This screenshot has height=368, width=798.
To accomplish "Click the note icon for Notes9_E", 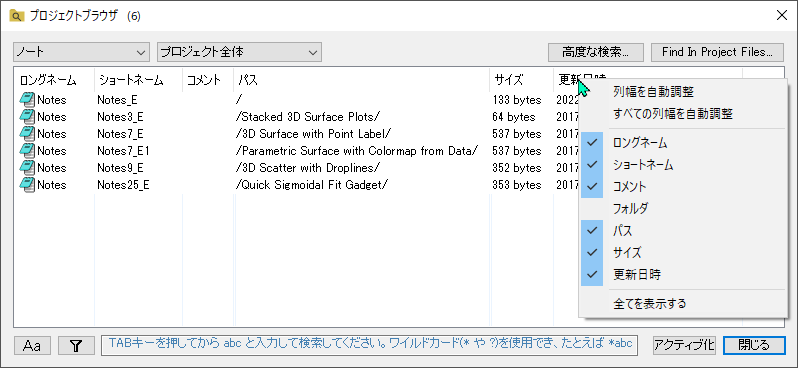I will pos(27,167).
